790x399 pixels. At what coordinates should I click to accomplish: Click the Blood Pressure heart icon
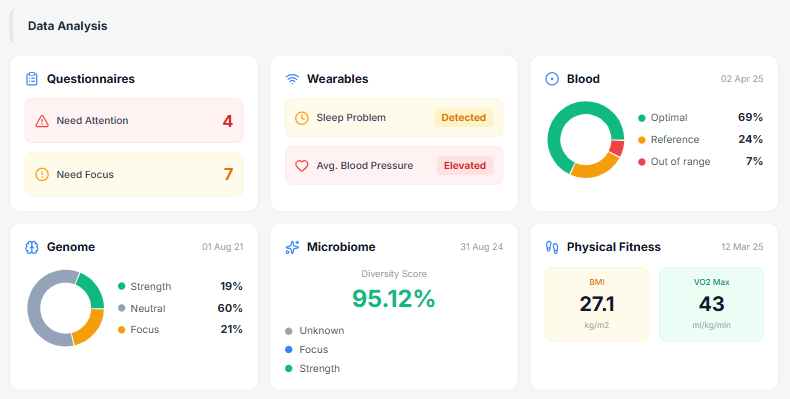[x=302, y=166]
